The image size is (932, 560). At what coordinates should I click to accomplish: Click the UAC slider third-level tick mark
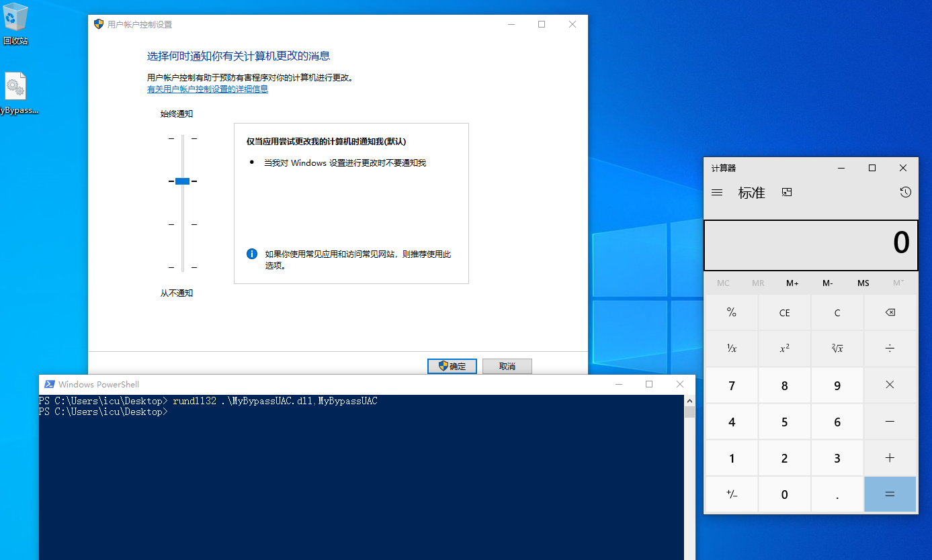(x=182, y=224)
